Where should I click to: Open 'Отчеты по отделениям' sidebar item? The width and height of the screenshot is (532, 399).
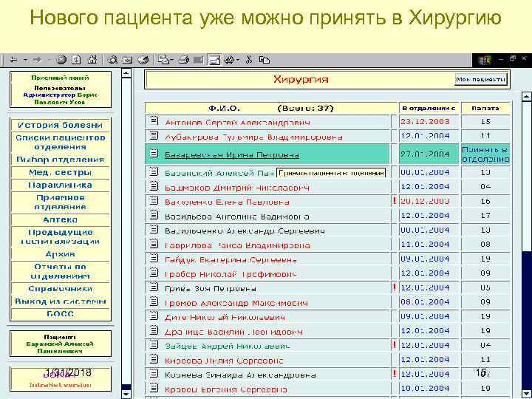(60, 271)
